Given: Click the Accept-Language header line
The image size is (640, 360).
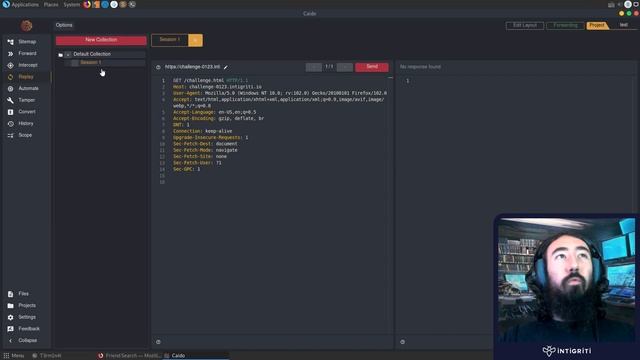Looking at the screenshot, I should (215, 112).
